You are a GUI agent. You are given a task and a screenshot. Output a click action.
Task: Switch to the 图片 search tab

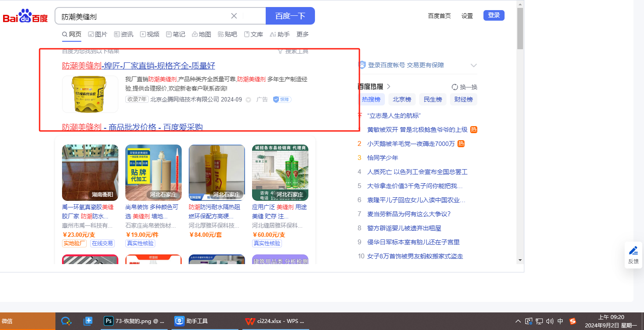97,34
